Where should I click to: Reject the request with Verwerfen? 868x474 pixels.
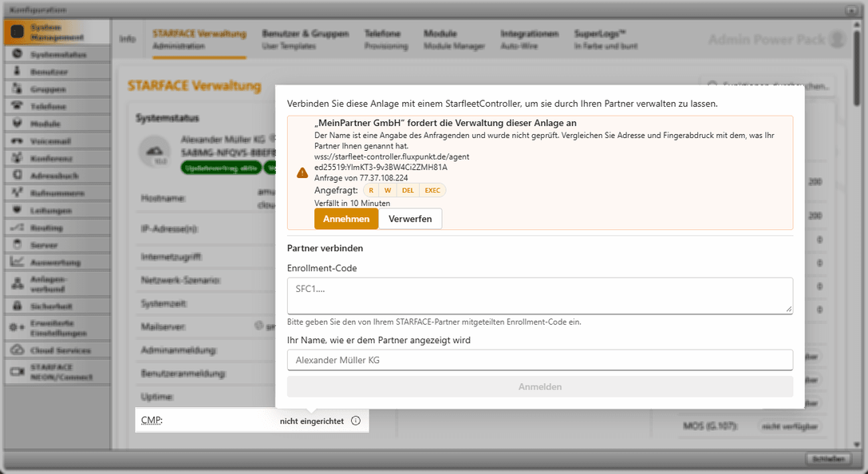410,219
